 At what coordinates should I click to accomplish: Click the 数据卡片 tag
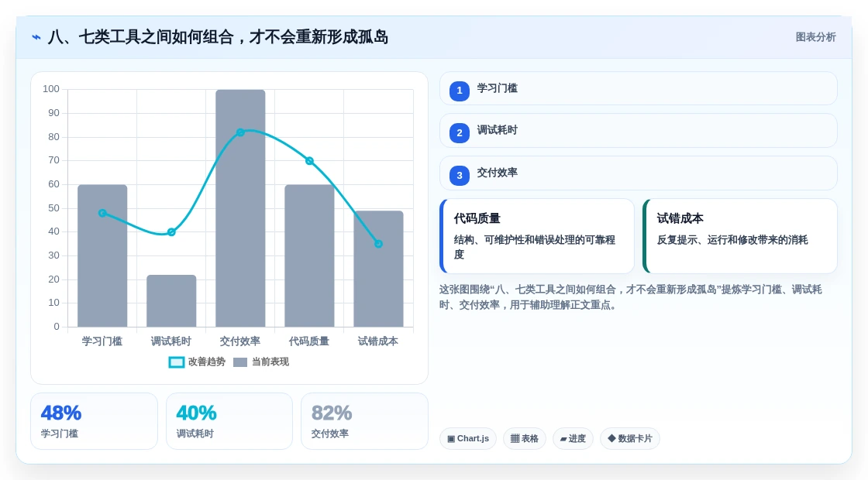click(x=630, y=438)
